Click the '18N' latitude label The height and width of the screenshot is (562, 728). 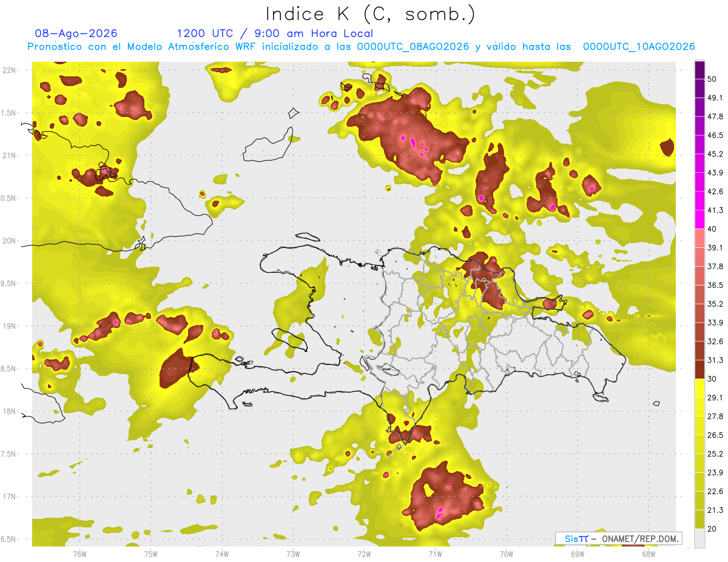click(9, 411)
